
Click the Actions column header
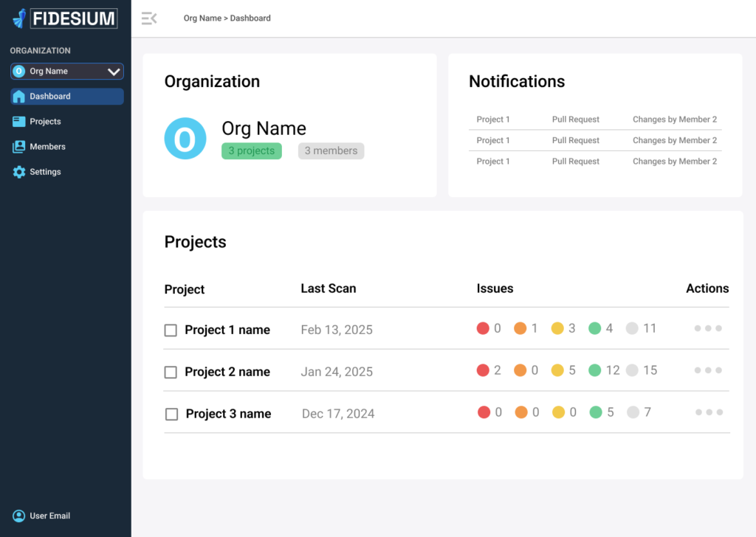707,288
